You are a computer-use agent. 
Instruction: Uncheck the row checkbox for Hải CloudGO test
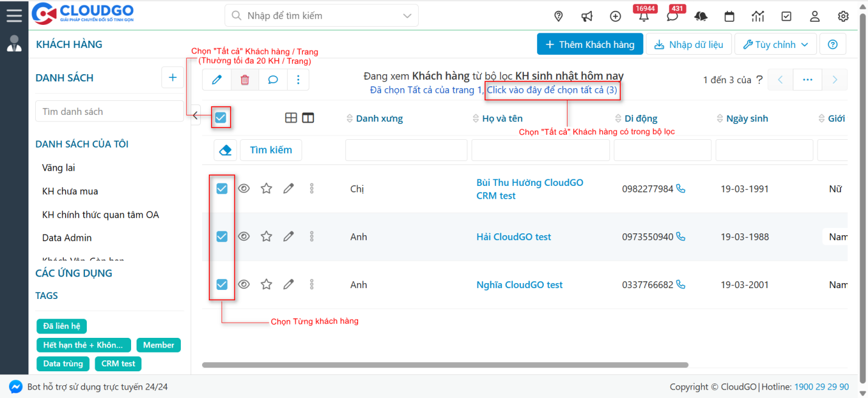coord(222,236)
